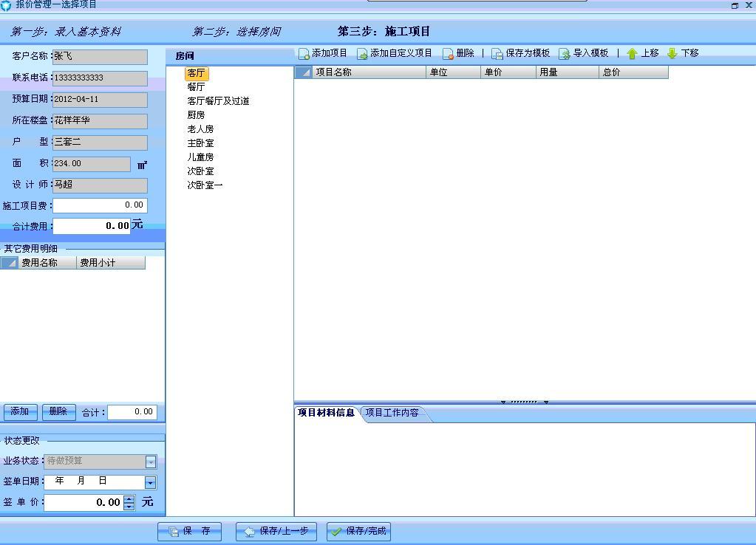Switch to the 项目工作内容 tab
This screenshot has width=756, height=545.
click(x=392, y=414)
